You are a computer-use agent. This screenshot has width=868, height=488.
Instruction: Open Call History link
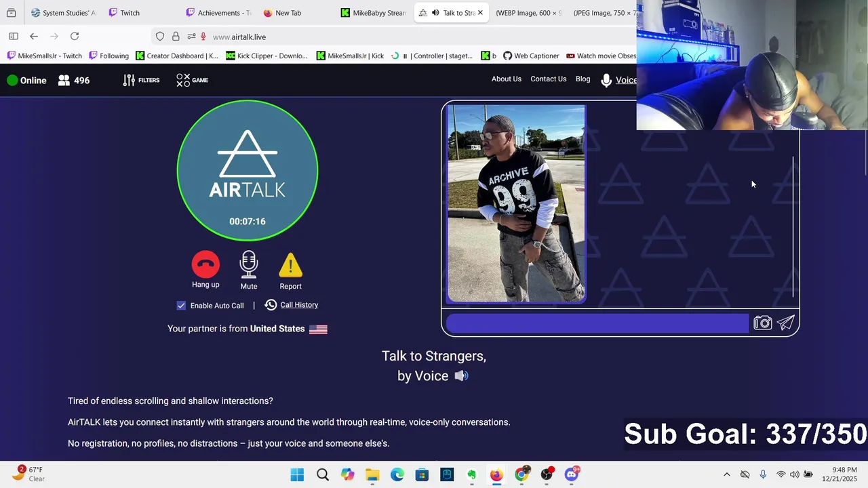[299, 305]
